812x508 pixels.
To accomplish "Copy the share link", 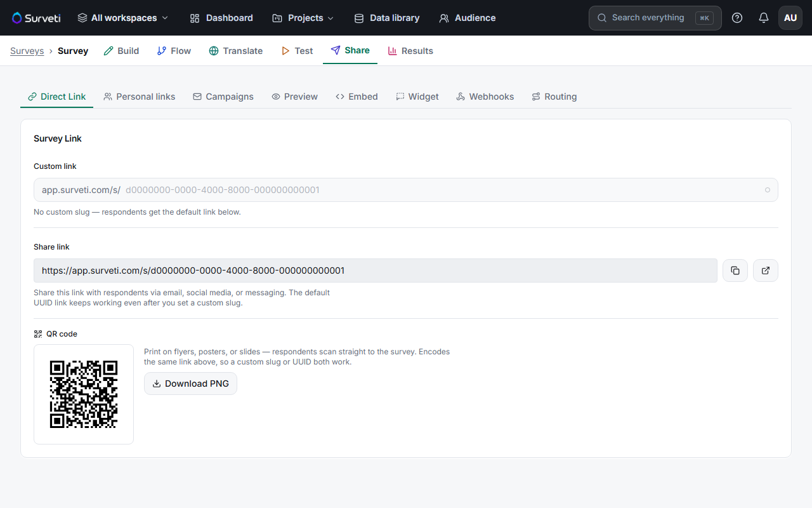I will point(735,271).
